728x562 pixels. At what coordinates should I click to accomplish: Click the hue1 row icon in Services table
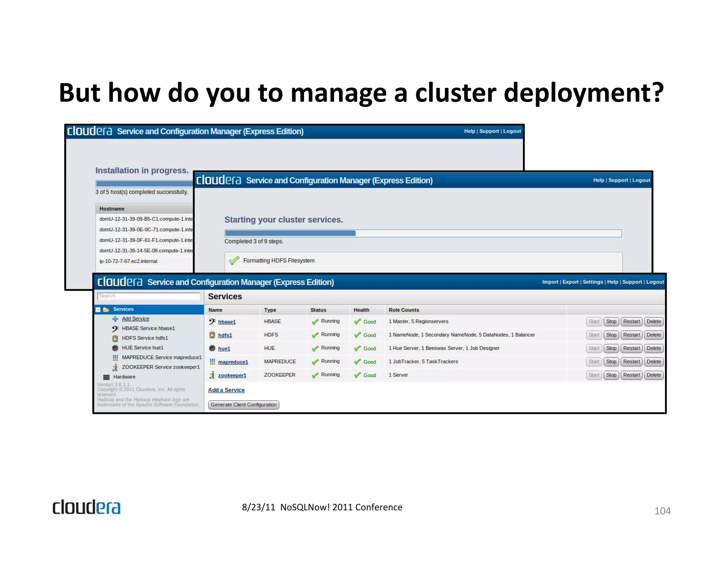pyautogui.click(x=212, y=348)
